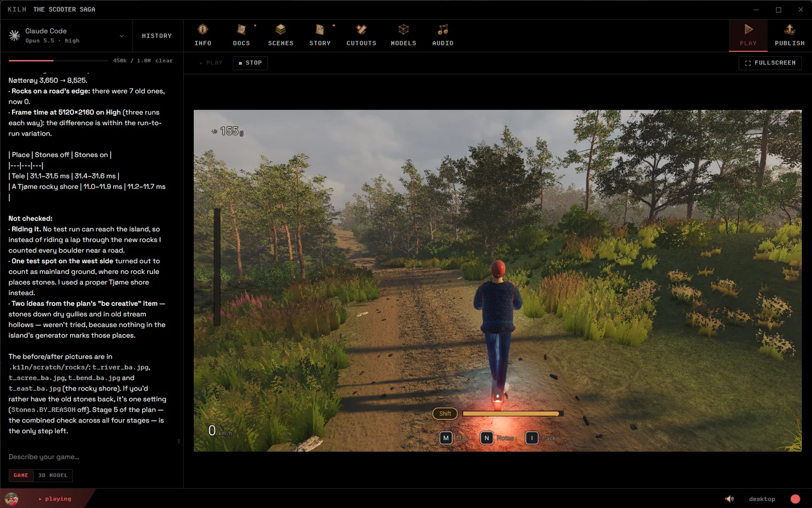Screen dimensions: 812x508
Task: Open the Cutouts tab
Action: [x=361, y=36]
